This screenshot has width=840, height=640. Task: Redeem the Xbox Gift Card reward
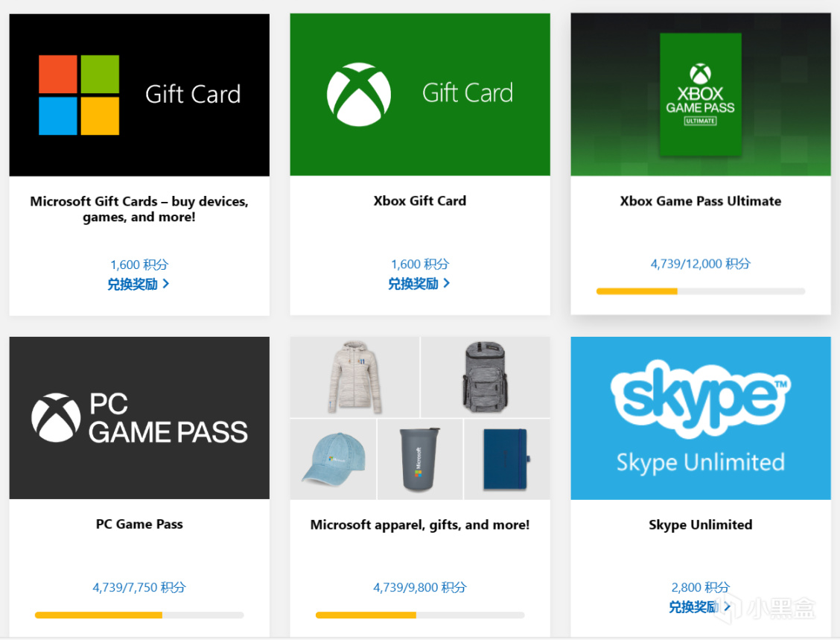pyautogui.click(x=419, y=283)
